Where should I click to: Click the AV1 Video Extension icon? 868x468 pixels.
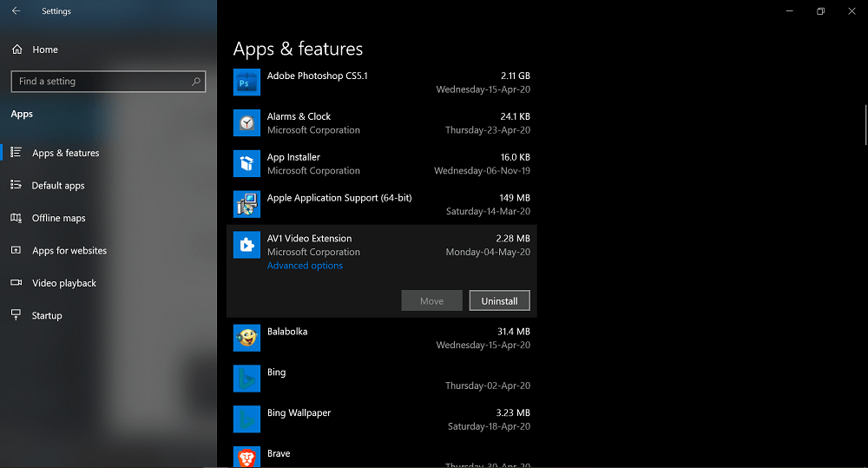247,245
